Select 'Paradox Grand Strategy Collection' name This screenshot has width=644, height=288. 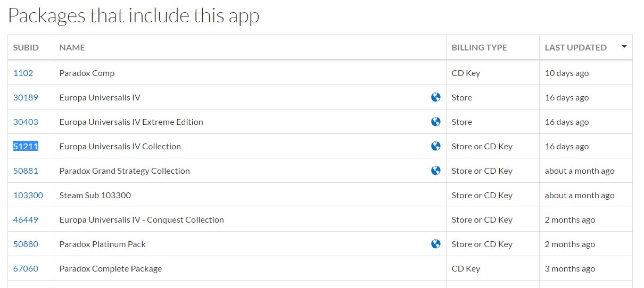(125, 171)
